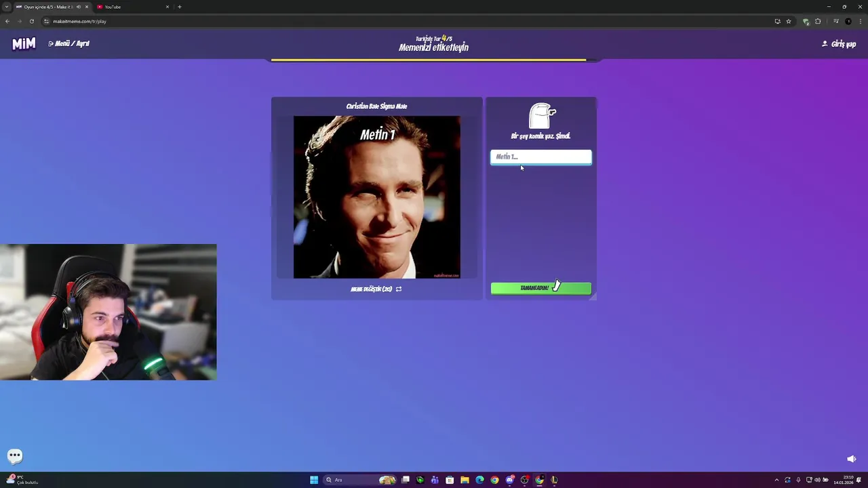Go back in the browser
The image size is (868, 488).
(x=7, y=21)
